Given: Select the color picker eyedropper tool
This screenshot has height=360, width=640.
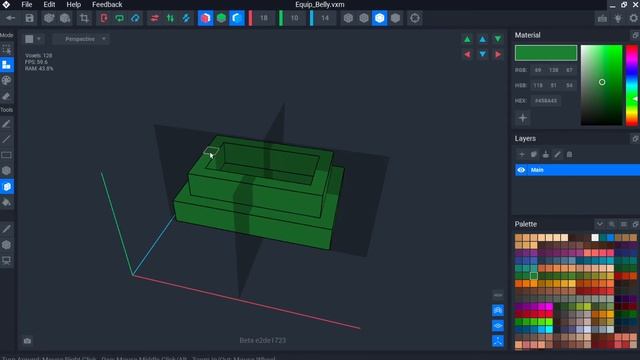Looking at the screenshot, I should 7,229.
